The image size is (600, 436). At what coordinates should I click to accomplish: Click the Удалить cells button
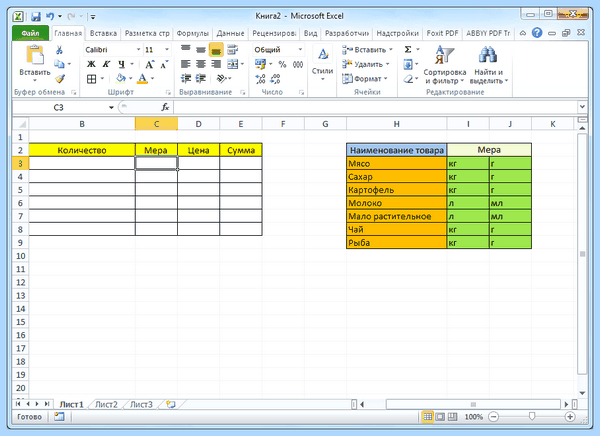[x=366, y=64]
